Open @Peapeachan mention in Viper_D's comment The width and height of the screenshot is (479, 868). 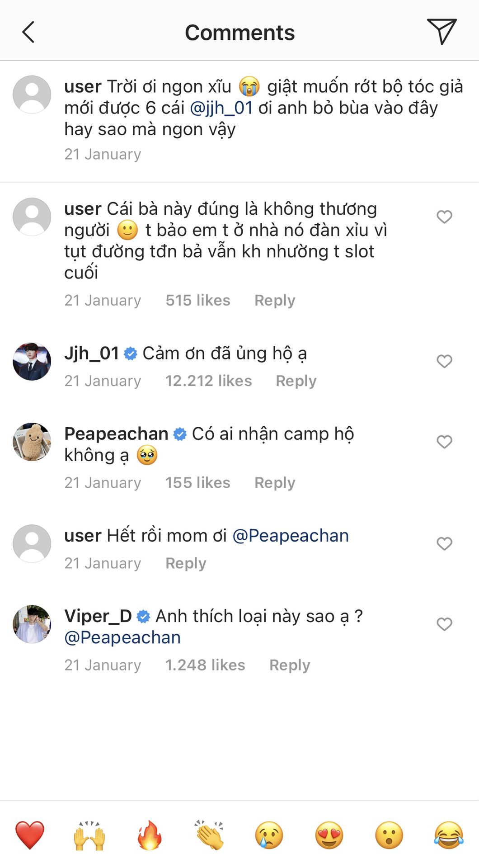[x=122, y=637]
